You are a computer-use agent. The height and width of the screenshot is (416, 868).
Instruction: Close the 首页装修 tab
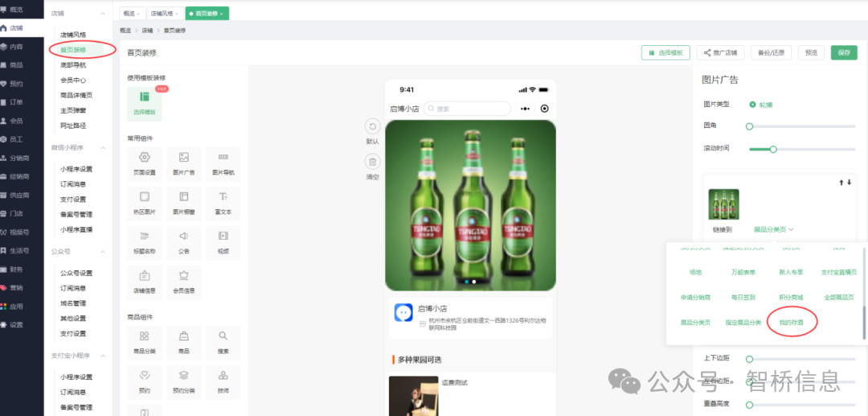point(222,14)
